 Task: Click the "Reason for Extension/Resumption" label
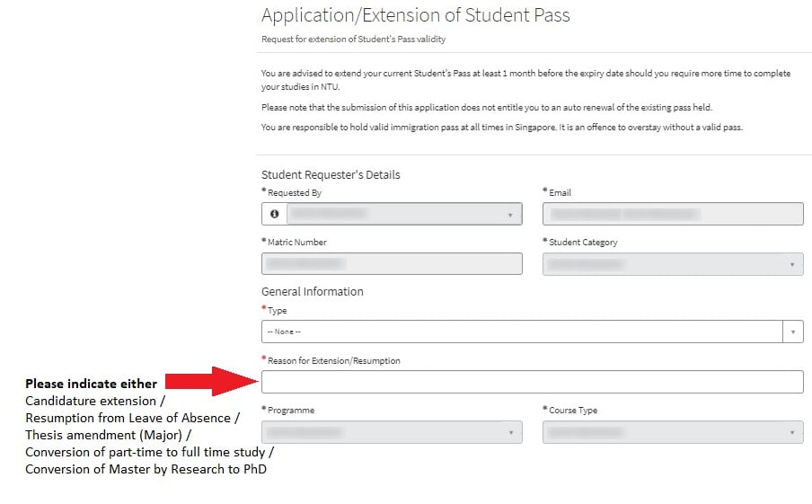(334, 360)
